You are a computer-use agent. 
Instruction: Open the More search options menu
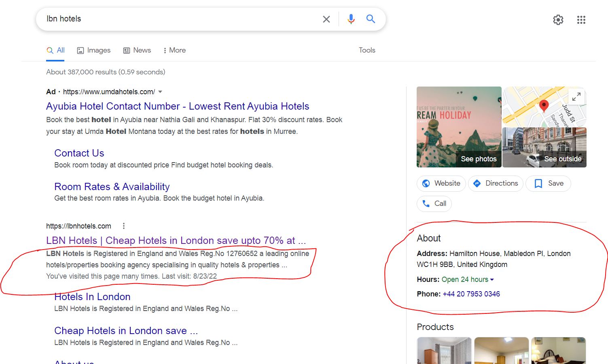point(174,50)
